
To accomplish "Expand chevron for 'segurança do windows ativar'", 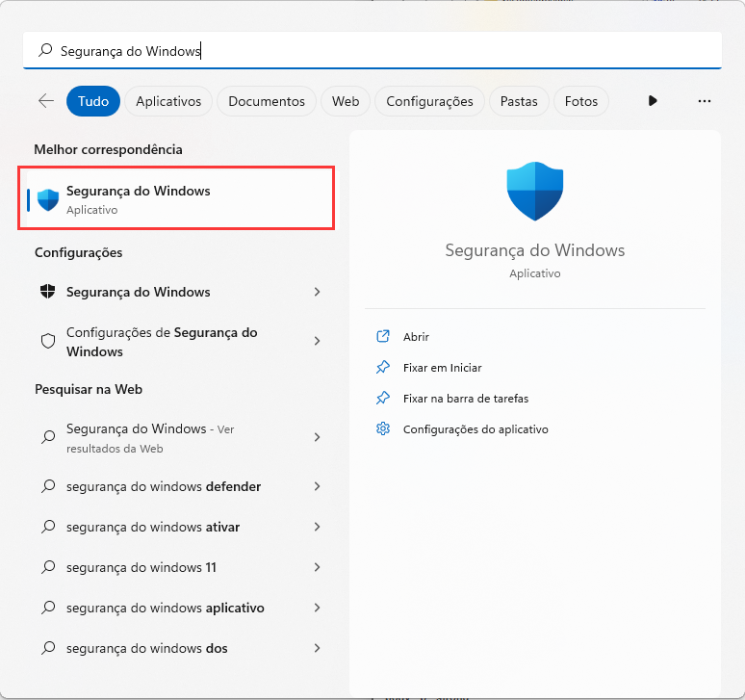I will [x=317, y=527].
